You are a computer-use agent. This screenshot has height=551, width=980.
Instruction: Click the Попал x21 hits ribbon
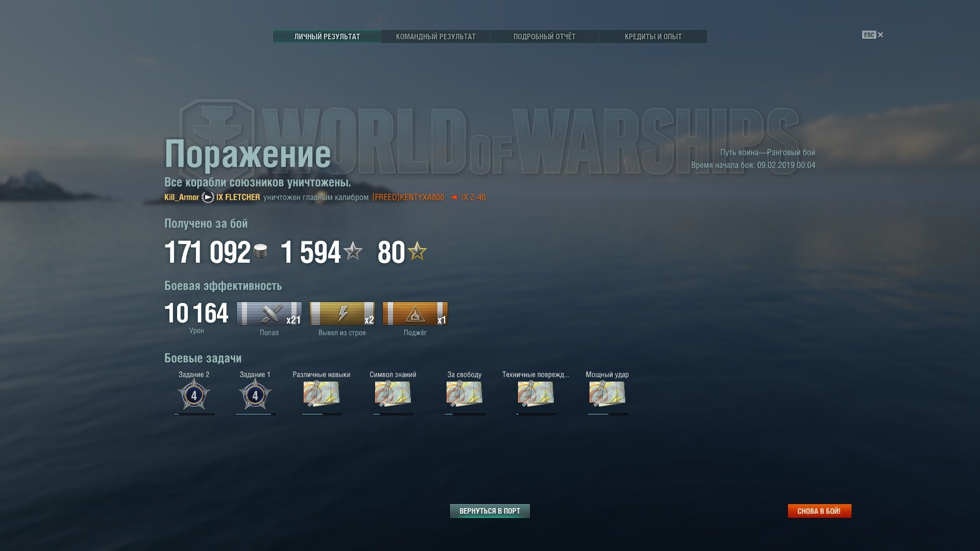[269, 313]
